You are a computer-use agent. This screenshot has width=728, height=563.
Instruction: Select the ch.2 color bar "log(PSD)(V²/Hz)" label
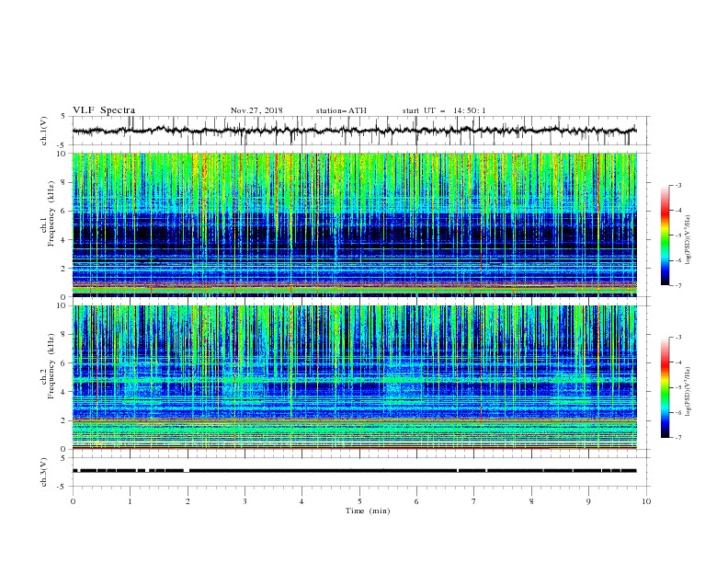[688, 392]
